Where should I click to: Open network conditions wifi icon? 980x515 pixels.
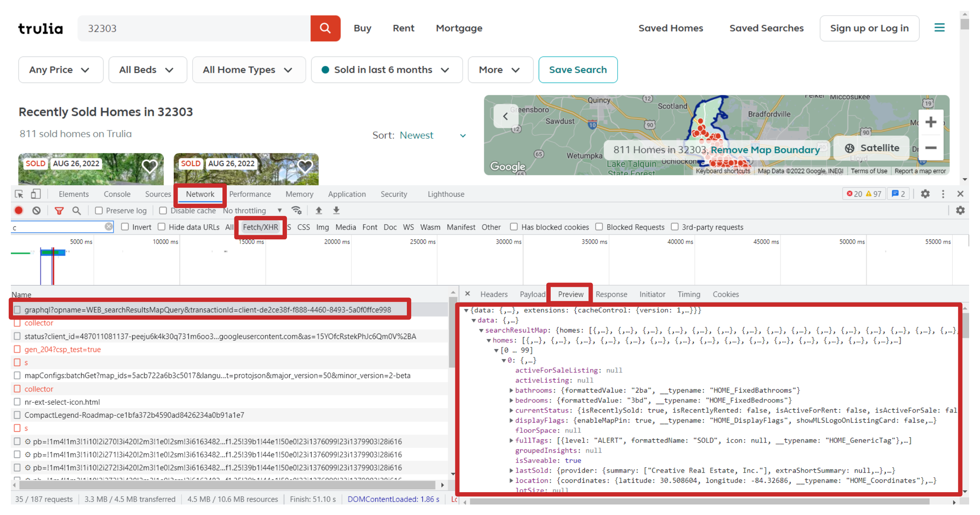click(x=296, y=210)
